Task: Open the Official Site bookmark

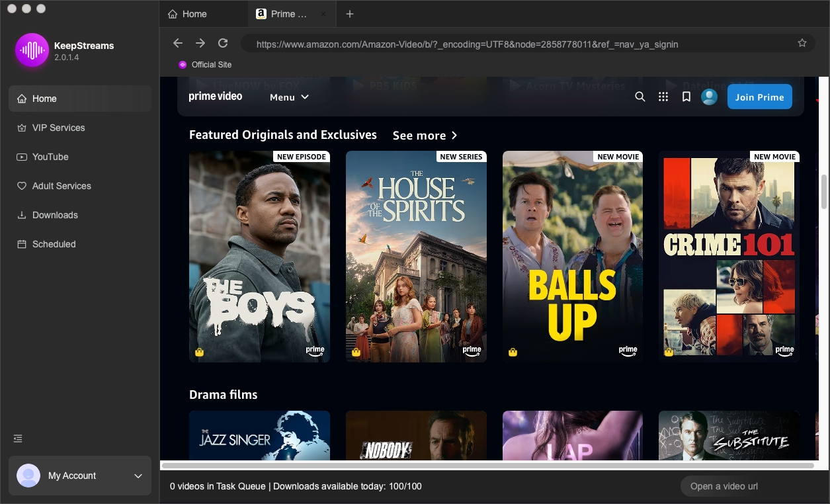Action: (205, 65)
